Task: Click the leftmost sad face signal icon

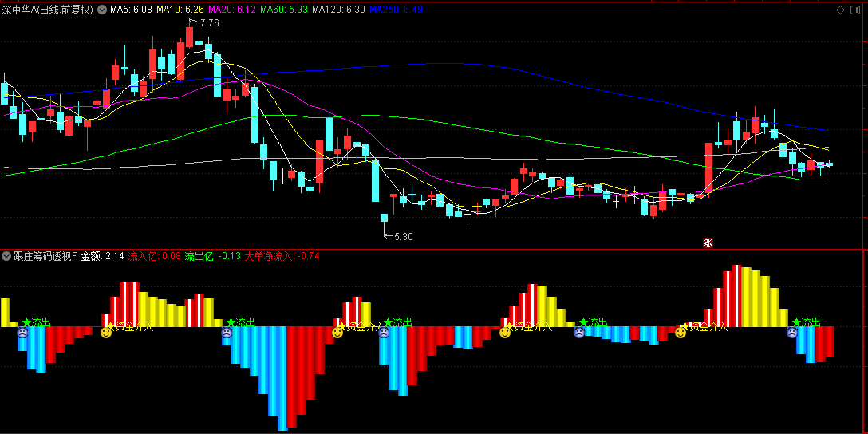Action: click(x=22, y=333)
